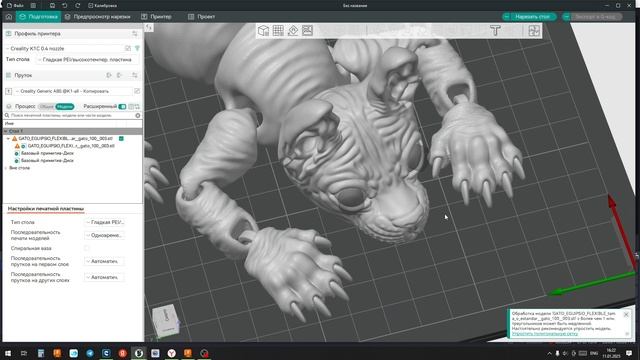Collapse the GATO_EQUIPSO_FLEXIBL object expander
This screenshot has height=360, width=640.
9,139
